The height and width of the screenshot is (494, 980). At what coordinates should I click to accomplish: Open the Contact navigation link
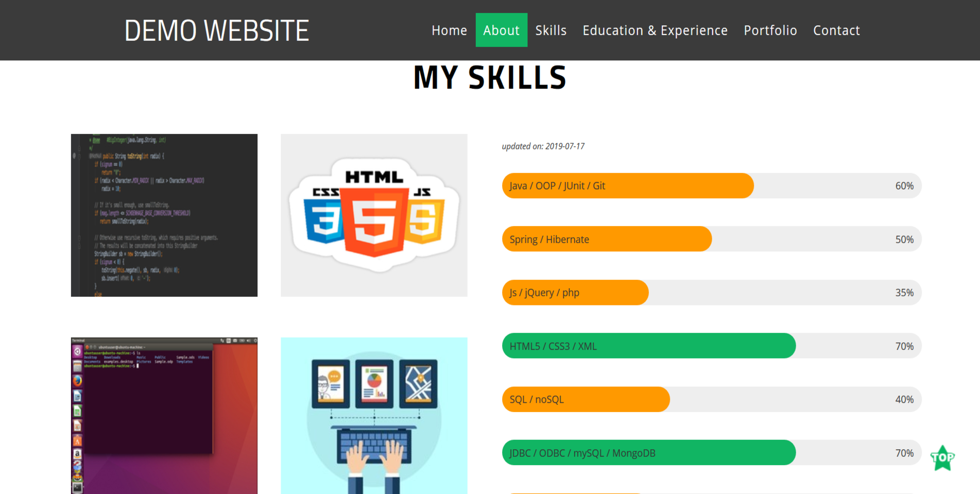(836, 30)
